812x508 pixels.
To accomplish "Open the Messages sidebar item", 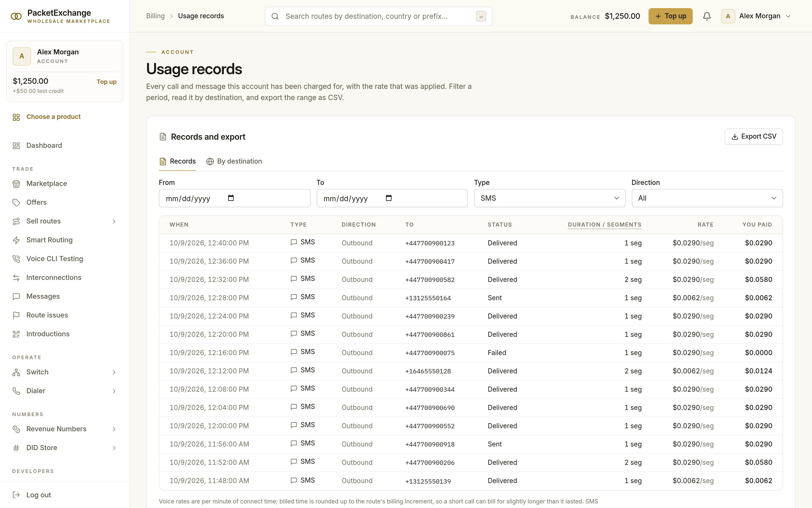I will coord(64,296).
